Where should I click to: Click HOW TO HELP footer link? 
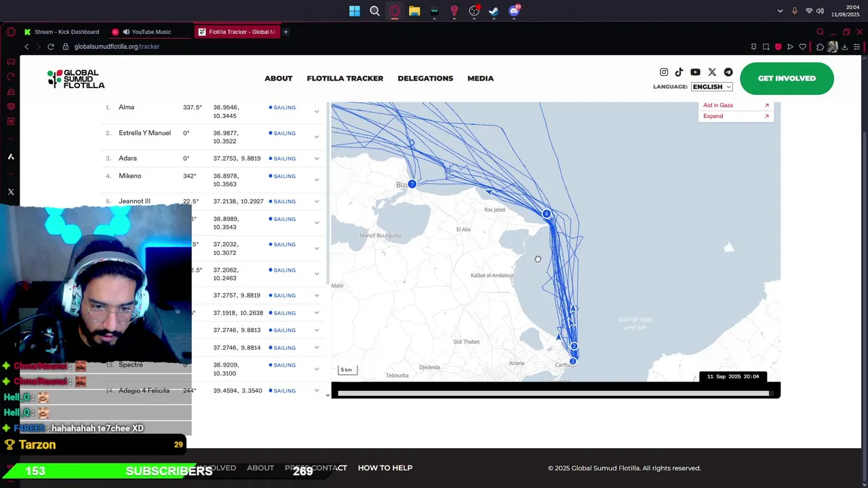(385, 468)
